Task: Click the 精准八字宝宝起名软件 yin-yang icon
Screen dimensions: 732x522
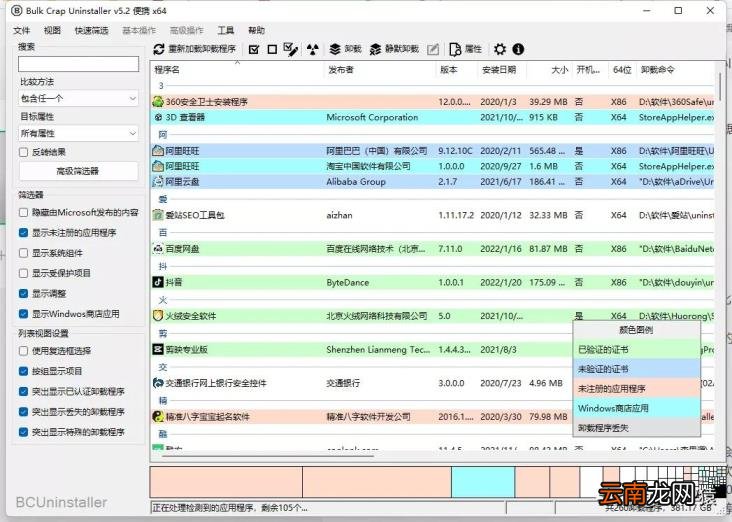Action: tap(158, 416)
